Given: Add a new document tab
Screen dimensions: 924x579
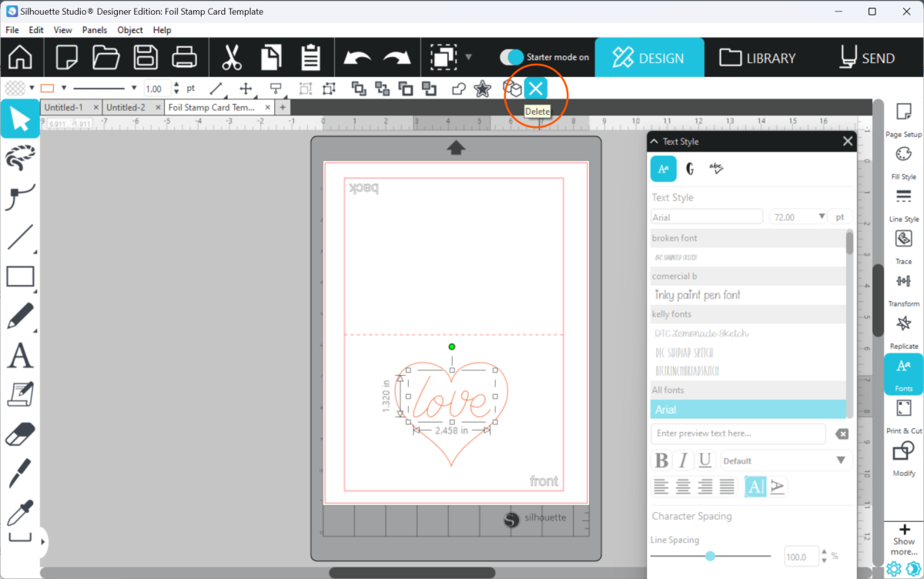Looking at the screenshot, I should click(x=283, y=108).
